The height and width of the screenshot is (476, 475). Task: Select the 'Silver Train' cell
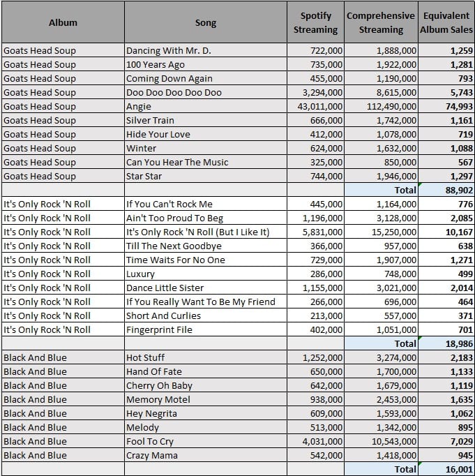click(206, 120)
